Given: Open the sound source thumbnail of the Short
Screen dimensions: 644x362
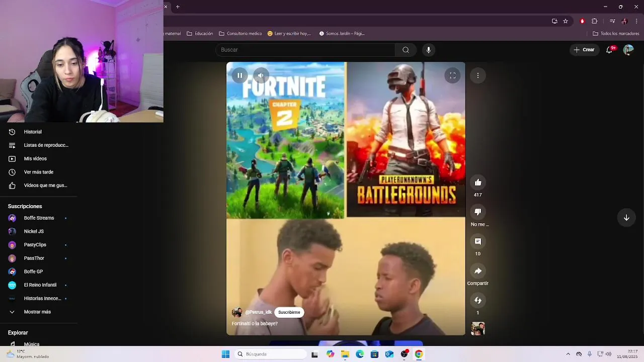Looking at the screenshot, I should click(x=478, y=329).
